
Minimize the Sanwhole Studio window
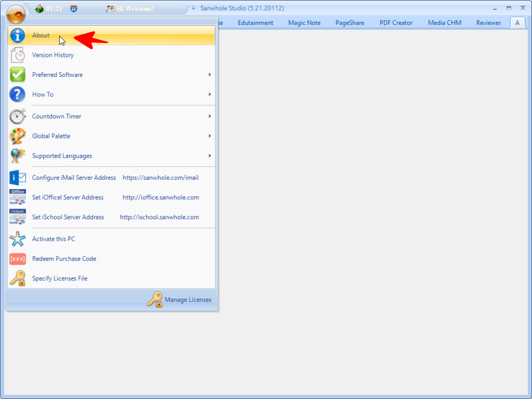click(x=495, y=8)
